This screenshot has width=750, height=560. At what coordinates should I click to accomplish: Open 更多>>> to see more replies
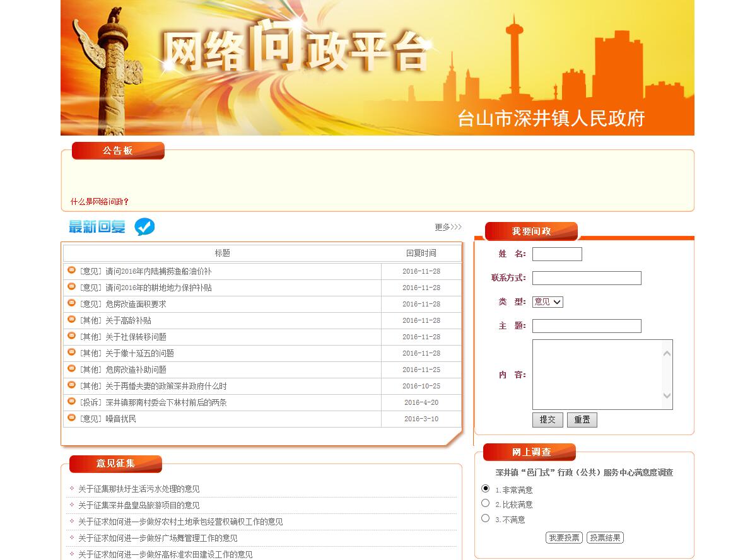coord(448,227)
